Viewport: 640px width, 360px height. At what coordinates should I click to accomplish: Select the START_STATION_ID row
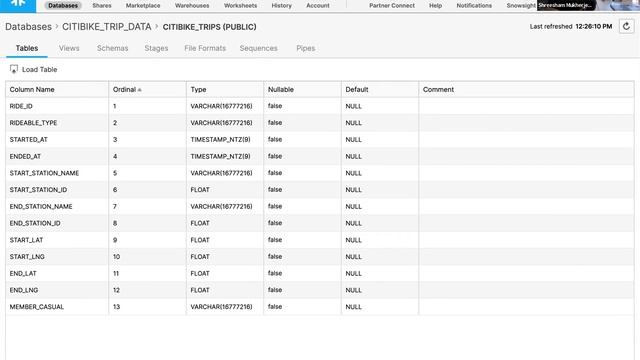click(320, 190)
